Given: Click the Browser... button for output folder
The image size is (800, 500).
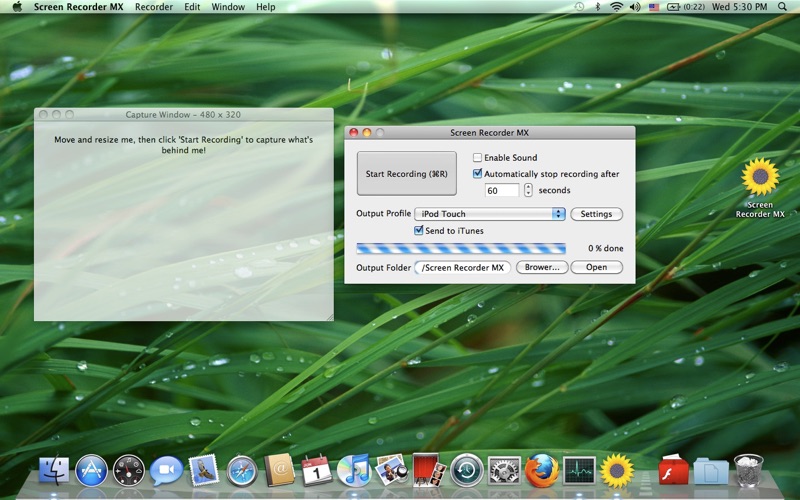Looking at the screenshot, I should 542,267.
